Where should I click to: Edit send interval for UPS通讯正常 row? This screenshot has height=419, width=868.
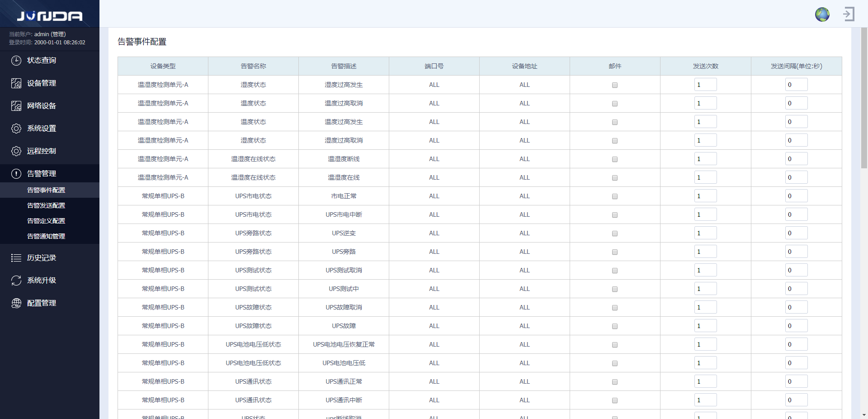796,381
